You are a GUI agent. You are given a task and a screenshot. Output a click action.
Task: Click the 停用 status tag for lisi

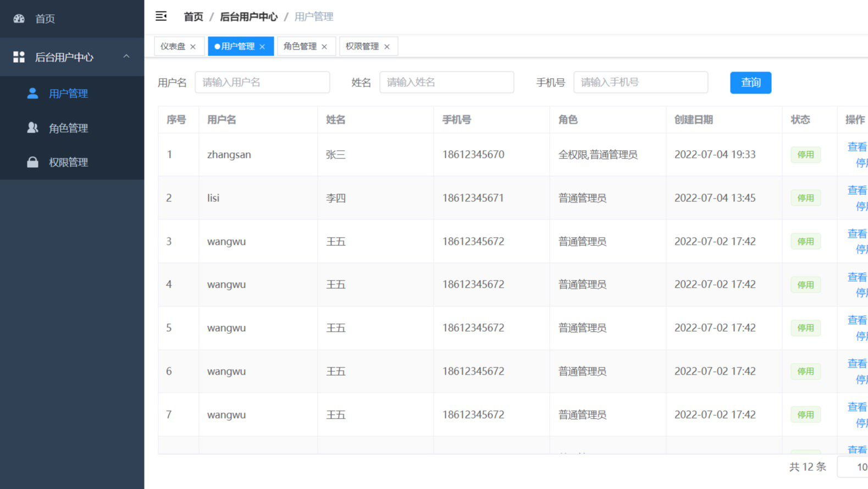(805, 198)
